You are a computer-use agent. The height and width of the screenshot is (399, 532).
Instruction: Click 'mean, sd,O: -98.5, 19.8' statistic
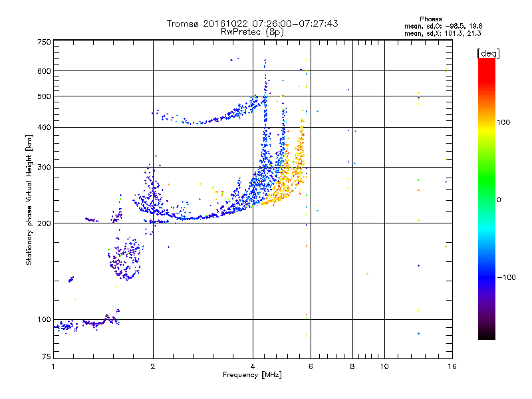point(443,26)
